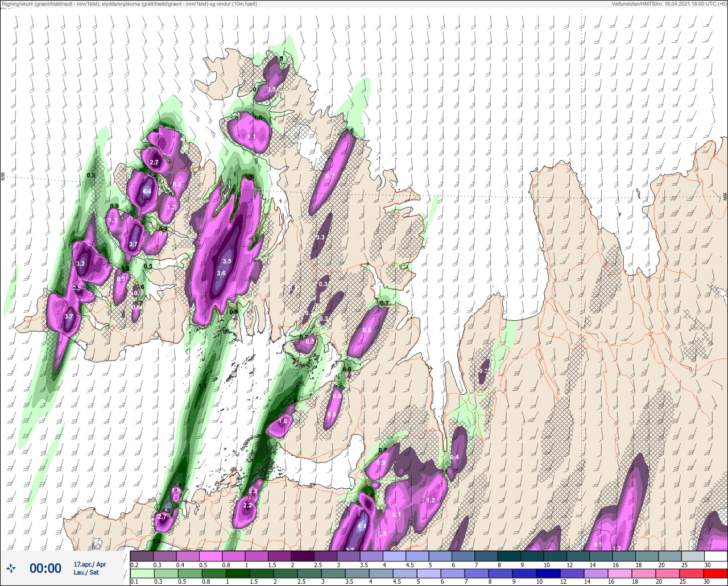Click the darkest purple swatch in top legend row
The height and width of the screenshot is (586, 728).
tap(302, 556)
